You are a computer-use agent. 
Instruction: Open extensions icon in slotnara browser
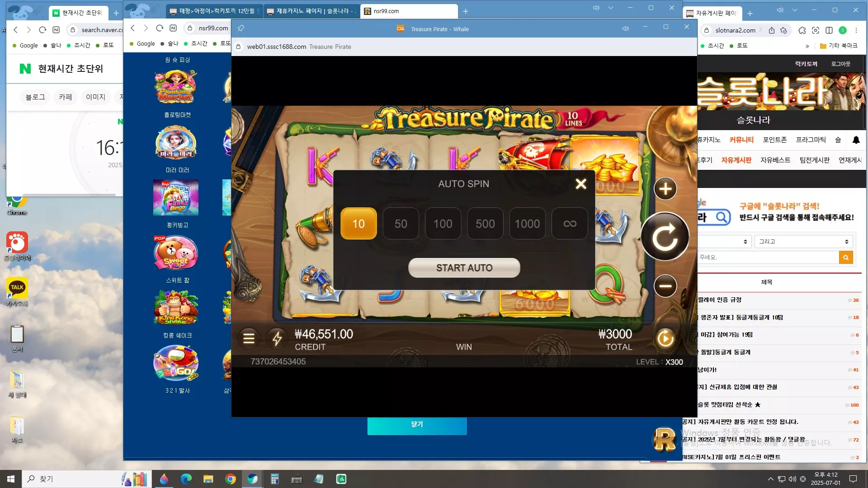point(802,30)
